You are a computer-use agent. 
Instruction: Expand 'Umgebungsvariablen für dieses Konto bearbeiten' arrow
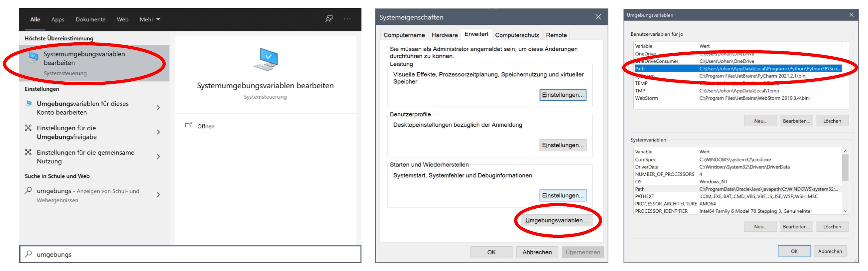point(158,108)
